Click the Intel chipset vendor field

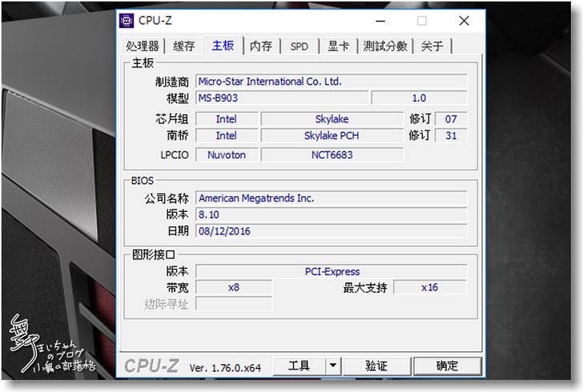(x=227, y=119)
